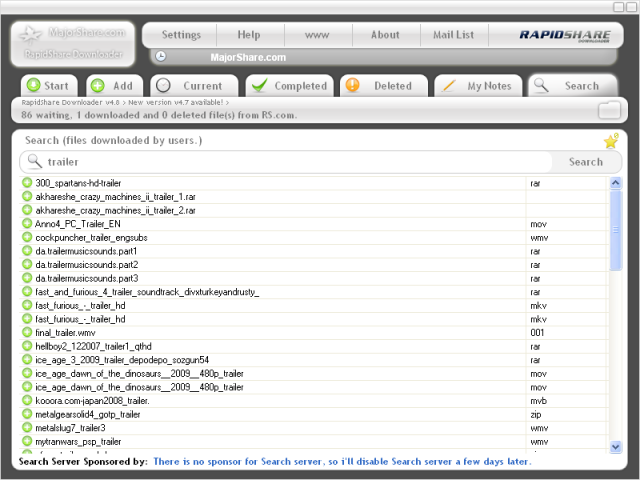The image size is (640, 480).
Task: Click the folder icon in the status bar
Action: [x=609, y=111]
